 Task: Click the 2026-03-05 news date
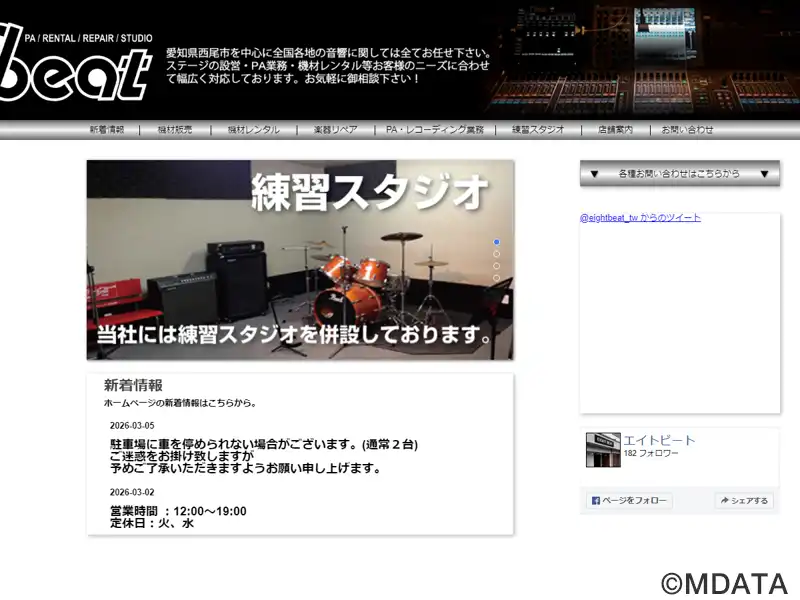(x=132, y=426)
